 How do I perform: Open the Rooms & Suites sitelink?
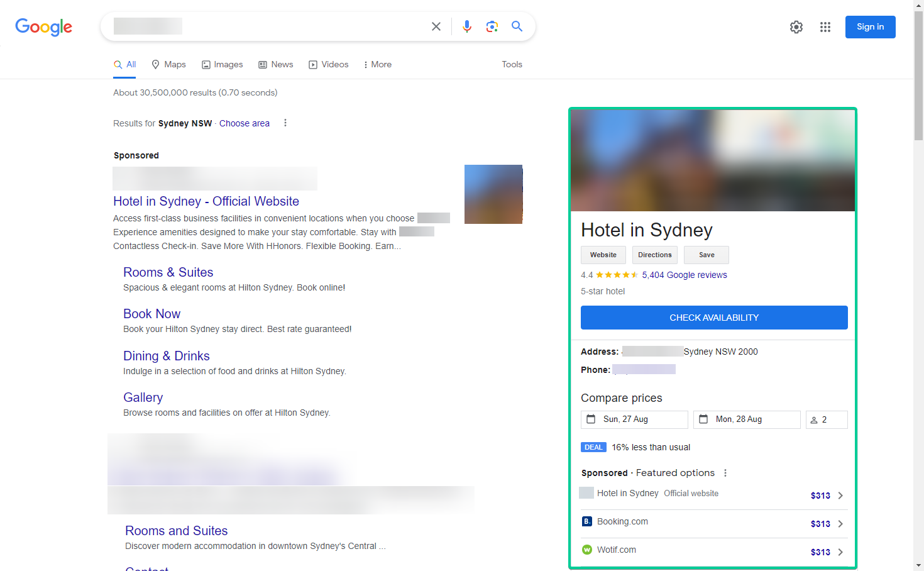coord(168,272)
